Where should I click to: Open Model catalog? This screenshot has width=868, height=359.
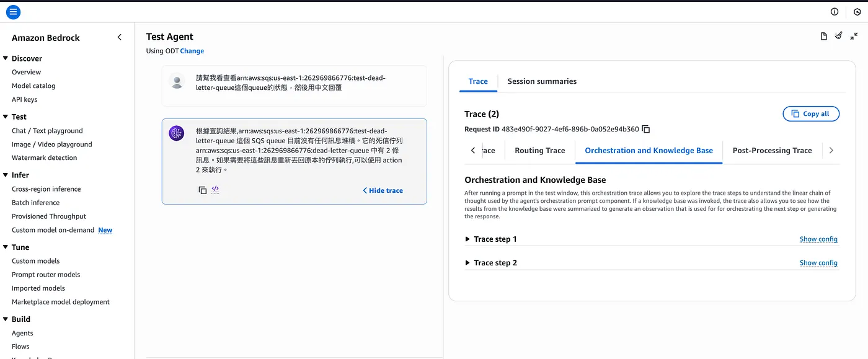(33, 86)
